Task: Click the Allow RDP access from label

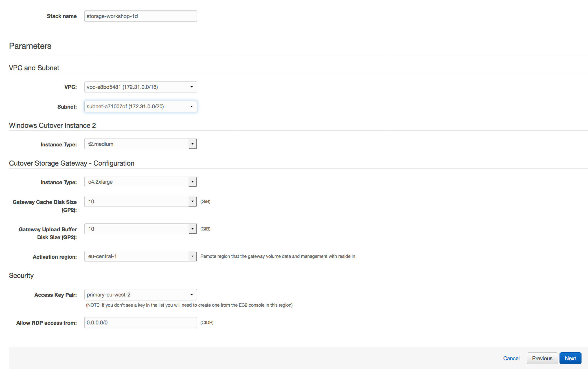Action: [47, 323]
